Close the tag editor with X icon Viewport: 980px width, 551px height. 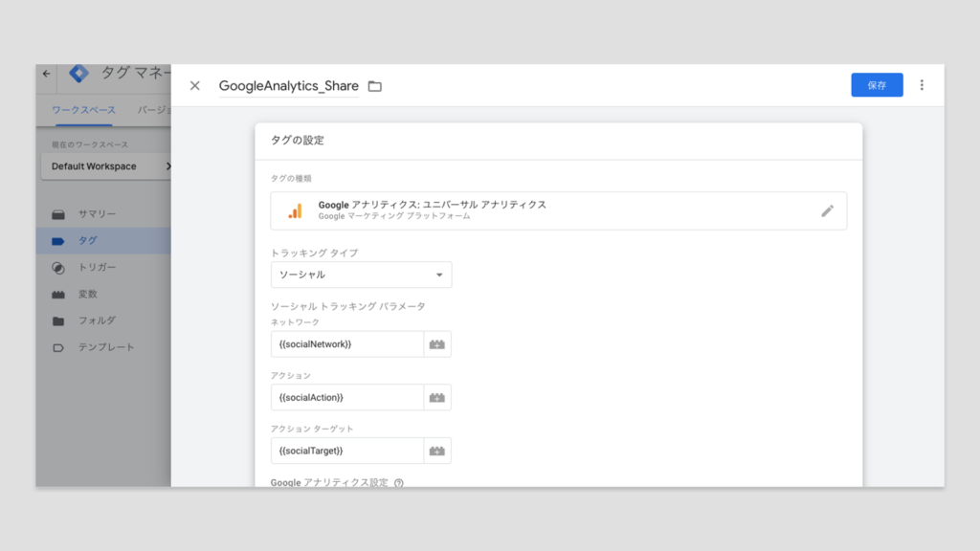(x=195, y=86)
